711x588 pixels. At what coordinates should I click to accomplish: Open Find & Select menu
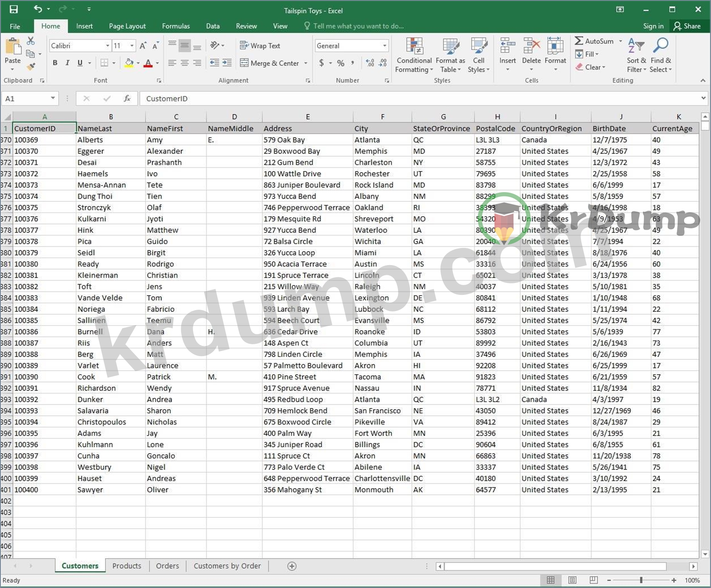pos(660,55)
